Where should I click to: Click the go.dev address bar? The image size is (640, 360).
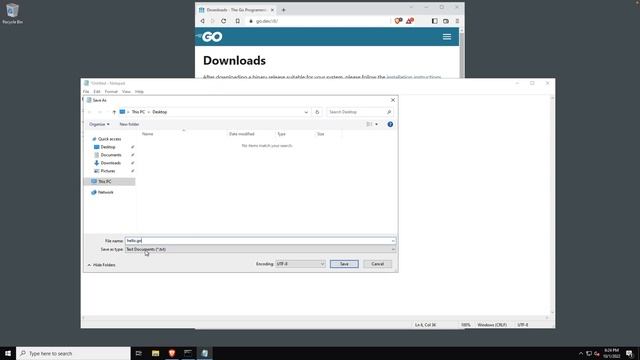point(318,21)
